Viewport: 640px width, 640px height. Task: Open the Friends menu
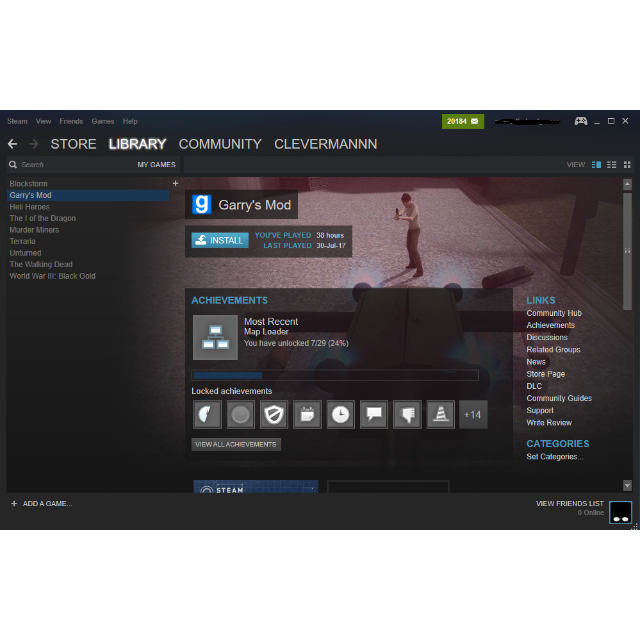(x=71, y=121)
